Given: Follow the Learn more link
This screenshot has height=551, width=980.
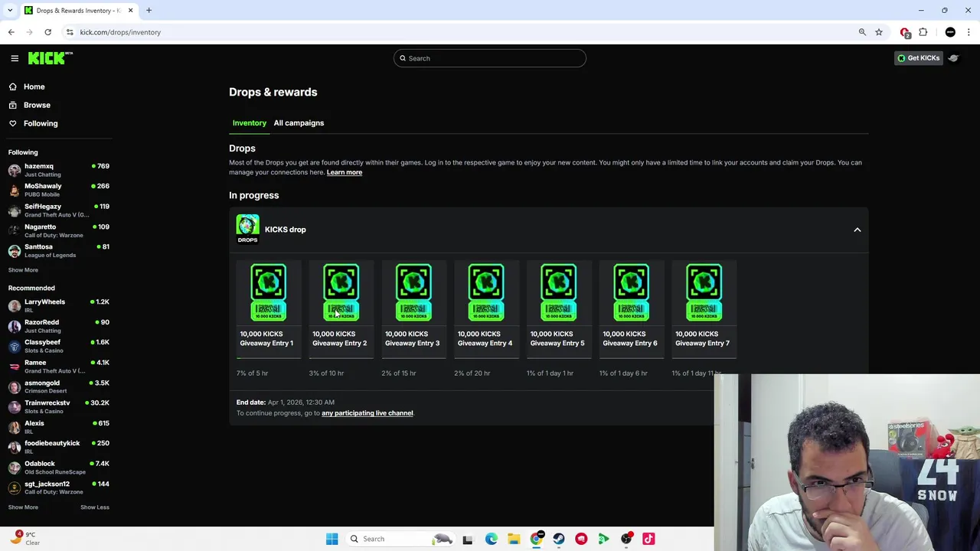Looking at the screenshot, I should click(345, 172).
